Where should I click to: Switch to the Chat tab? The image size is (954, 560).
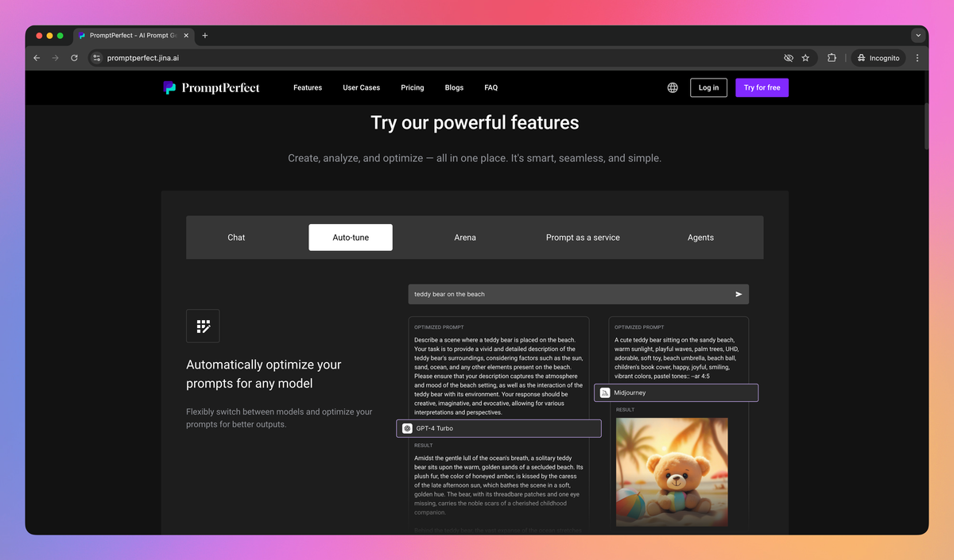point(236,238)
